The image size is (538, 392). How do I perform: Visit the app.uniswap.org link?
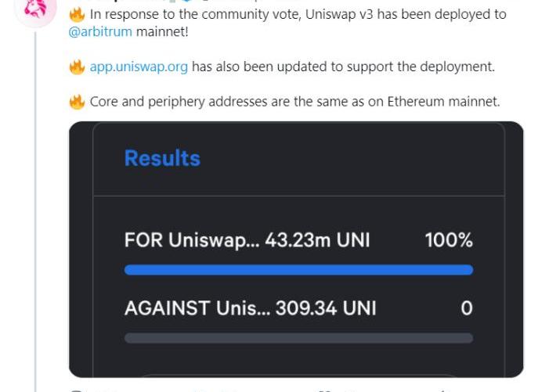coord(139,67)
